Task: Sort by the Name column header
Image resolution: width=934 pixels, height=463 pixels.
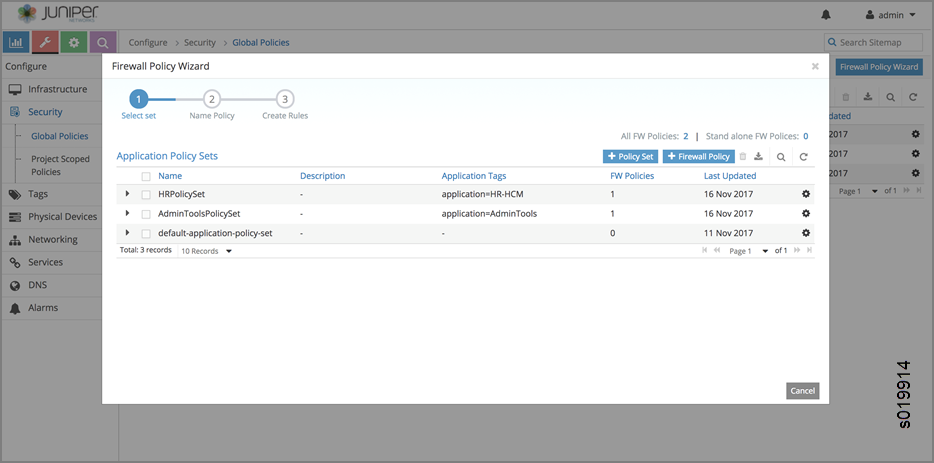Action: click(170, 176)
